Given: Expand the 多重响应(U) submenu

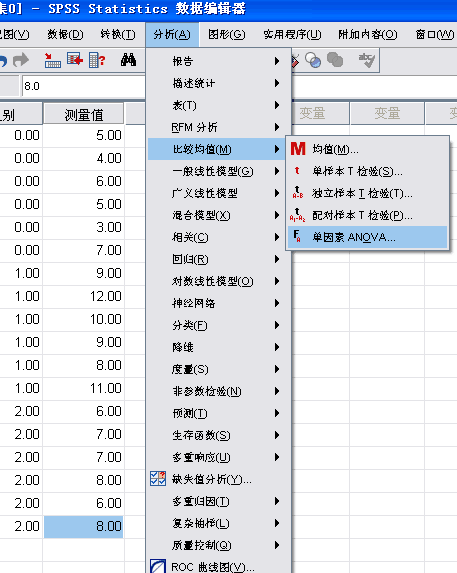Looking at the screenshot, I should click(x=218, y=457).
